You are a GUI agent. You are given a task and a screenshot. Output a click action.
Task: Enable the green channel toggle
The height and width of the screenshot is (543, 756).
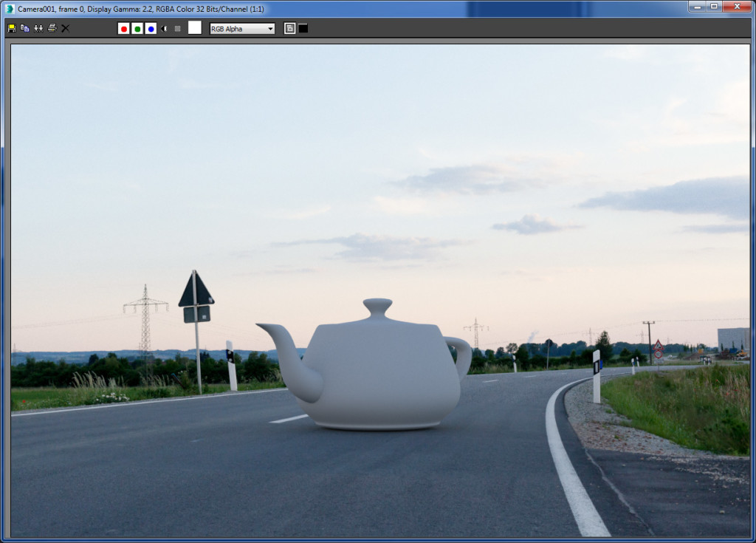point(138,28)
